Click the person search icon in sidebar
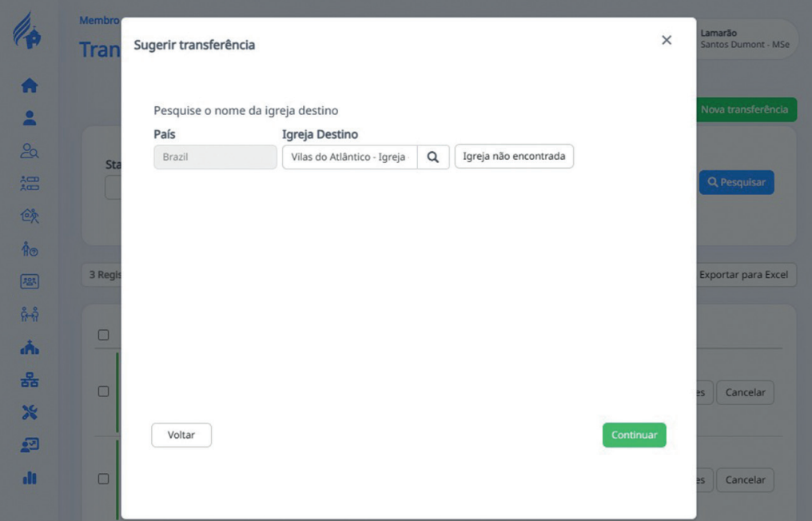 click(x=30, y=151)
